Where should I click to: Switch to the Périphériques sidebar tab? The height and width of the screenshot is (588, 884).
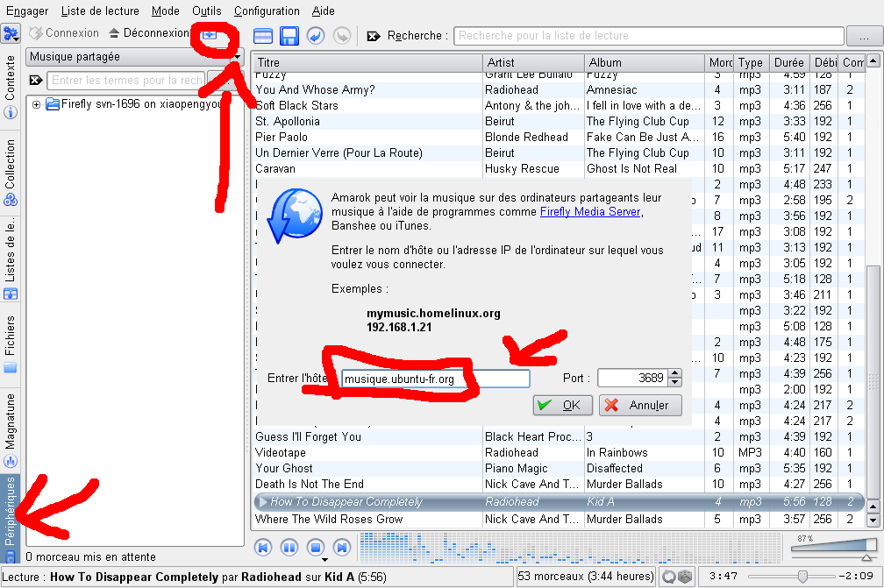11,520
